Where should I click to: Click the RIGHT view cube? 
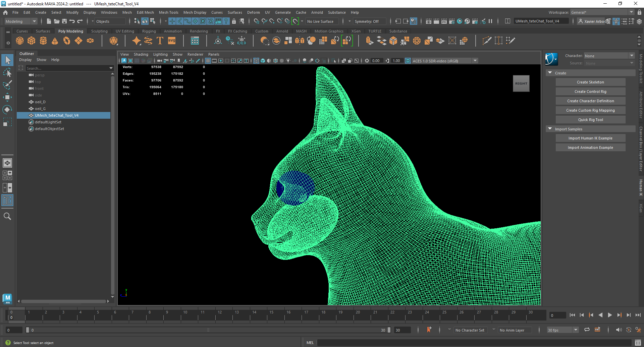point(521,83)
